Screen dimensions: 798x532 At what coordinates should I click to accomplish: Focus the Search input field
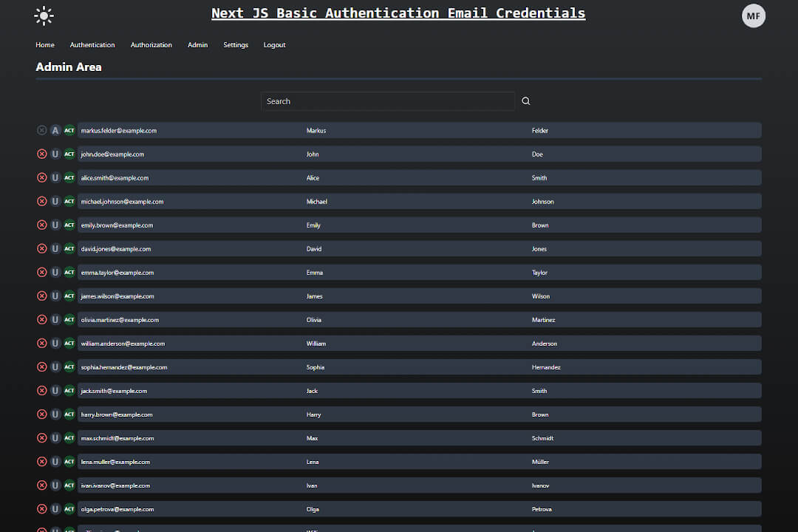coord(388,101)
